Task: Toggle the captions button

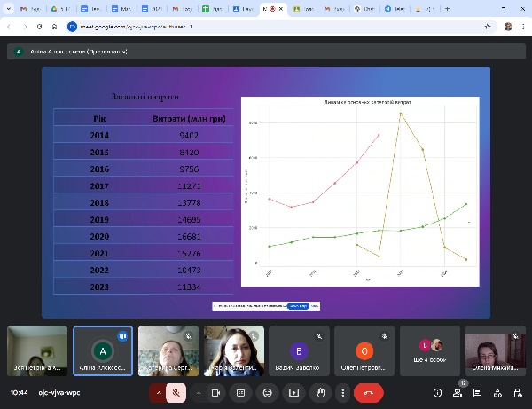Action: click(240, 392)
